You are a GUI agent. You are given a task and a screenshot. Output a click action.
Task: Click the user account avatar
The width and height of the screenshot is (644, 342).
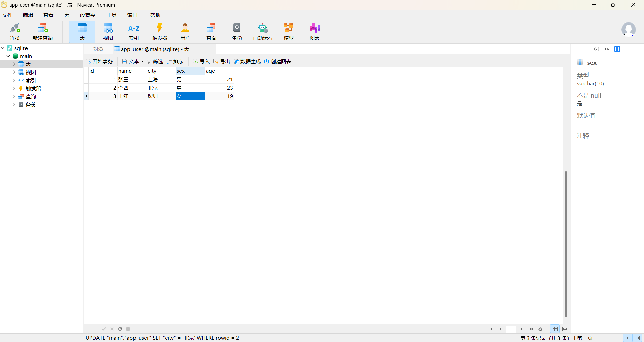628,30
